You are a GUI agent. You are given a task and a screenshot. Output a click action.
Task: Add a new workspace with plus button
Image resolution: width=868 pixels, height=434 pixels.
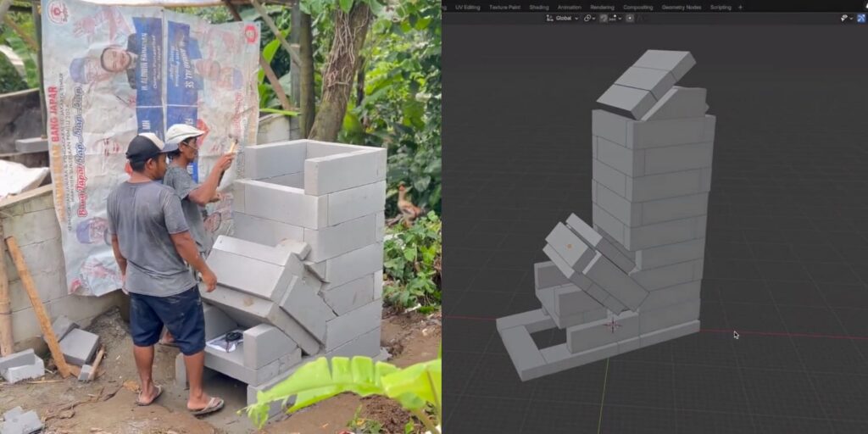pos(740,7)
